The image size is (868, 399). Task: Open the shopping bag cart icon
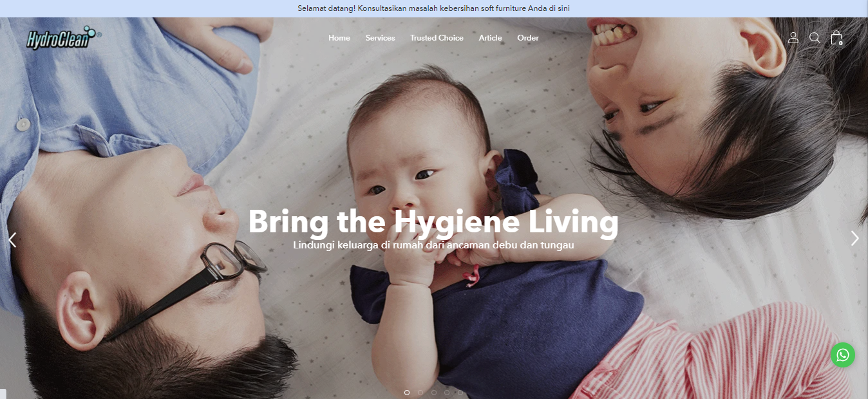(836, 38)
